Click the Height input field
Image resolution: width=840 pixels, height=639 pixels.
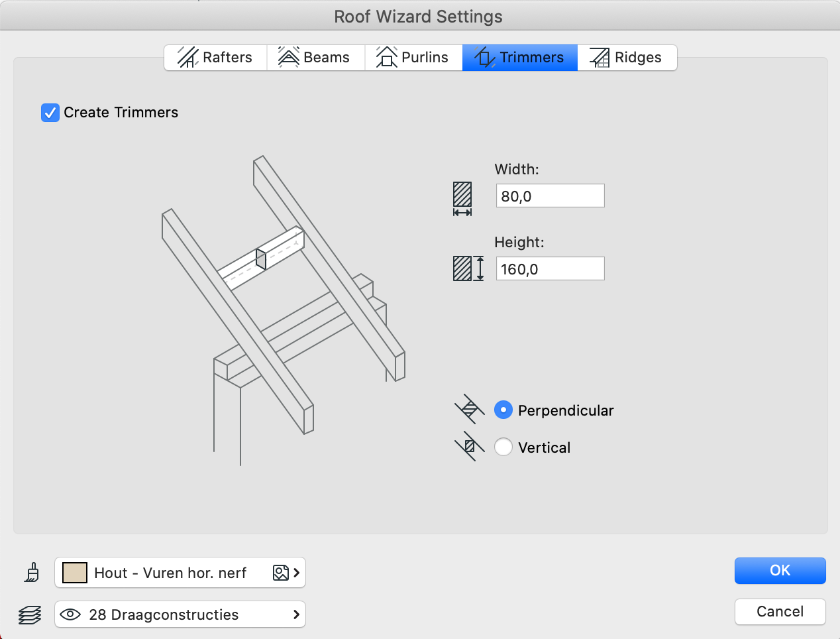pyautogui.click(x=550, y=268)
